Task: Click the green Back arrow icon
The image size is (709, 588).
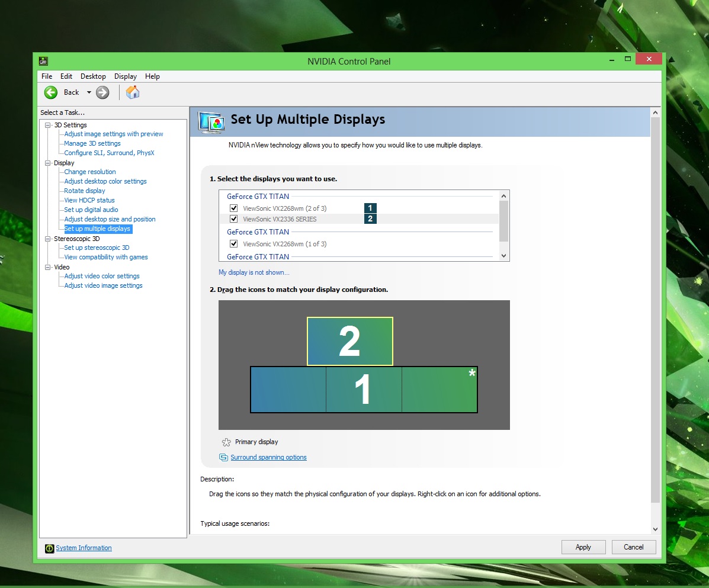Action: point(51,92)
